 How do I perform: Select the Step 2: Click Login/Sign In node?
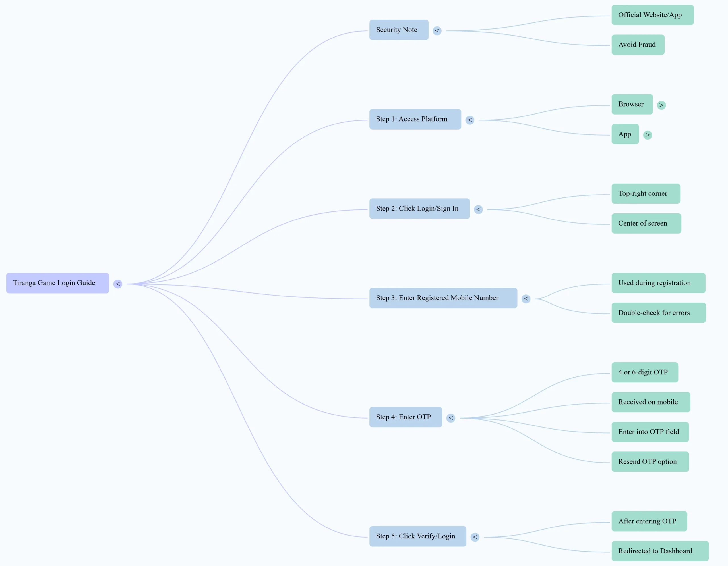(x=419, y=209)
